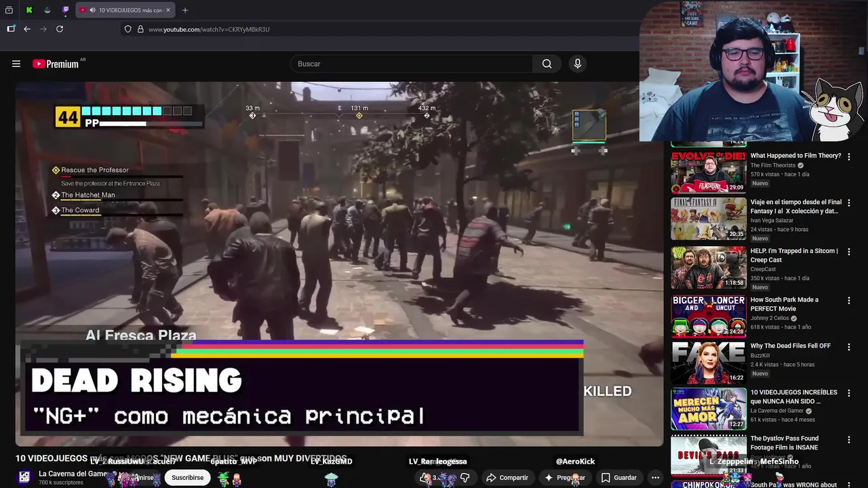Screen dimensions: 868x488
Task: Open 10 VIDEOJUEGOS INCREÍBLES video title
Action: (x=794, y=396)
